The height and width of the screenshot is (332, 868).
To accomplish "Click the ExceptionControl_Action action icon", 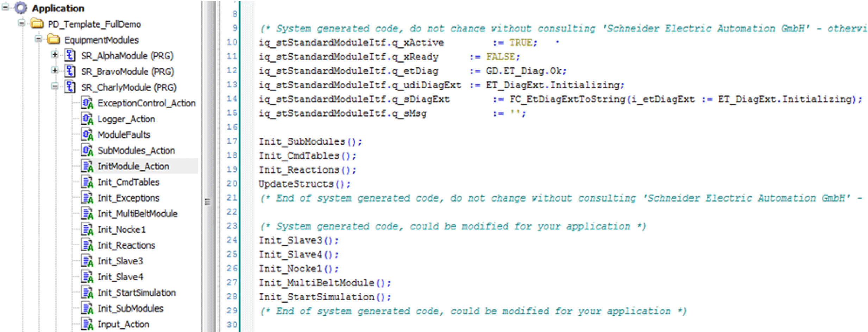I will (87, 103).
